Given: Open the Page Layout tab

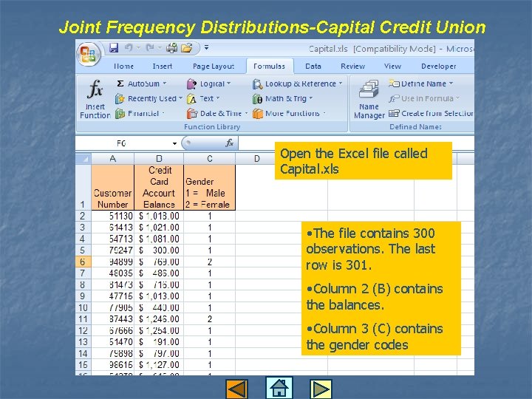Looking at the screenshot, I should click(x=214, y=66).
